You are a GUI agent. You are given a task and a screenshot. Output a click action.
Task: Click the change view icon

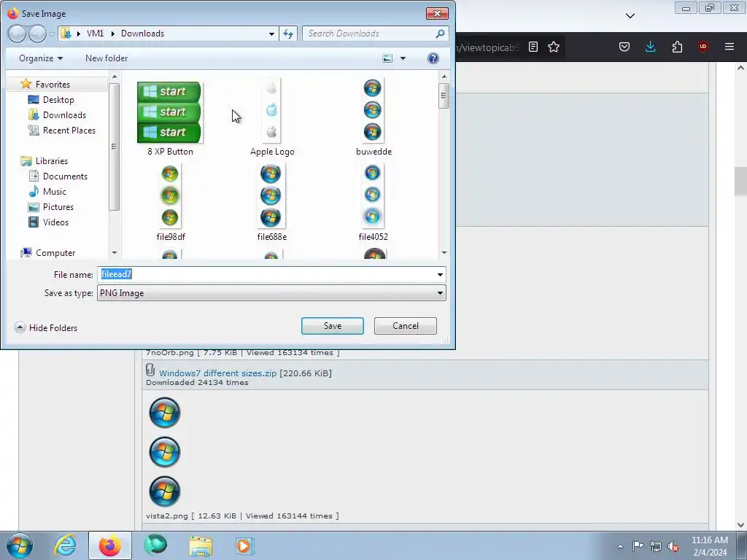[x=388, y=58]
